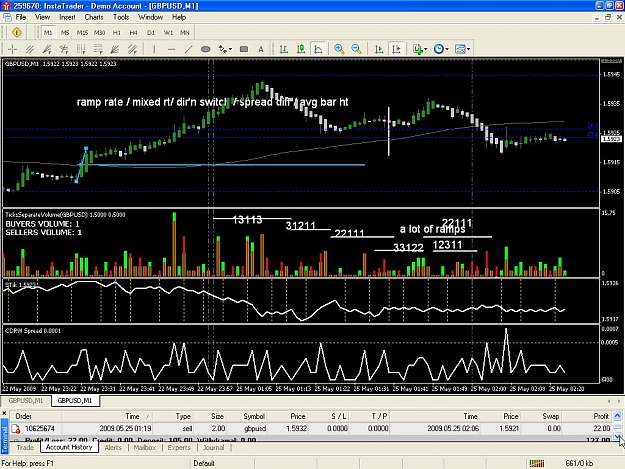The height and width of the screenshot is (469, 625).
Task: Select the Fibonacci Time Zones tool
Action: click(81, 49)
